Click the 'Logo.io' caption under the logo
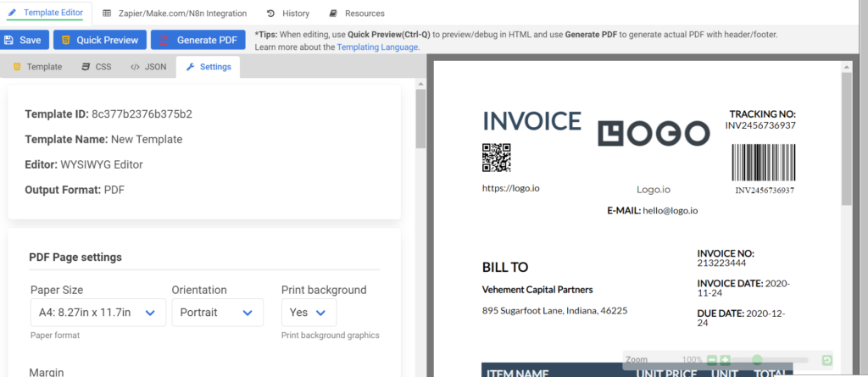Image resolution: width=868 pixels, height=377 pixels. click(x=654, y=190)
